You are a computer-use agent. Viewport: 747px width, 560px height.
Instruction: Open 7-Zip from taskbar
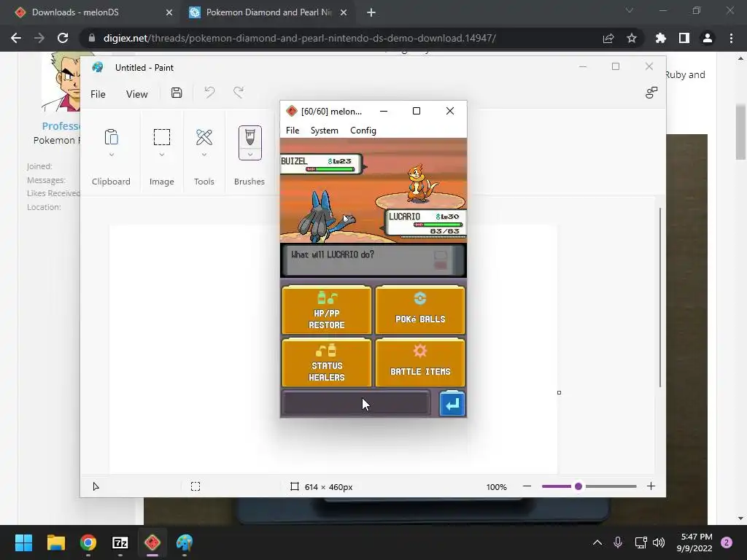coord(120,542)
